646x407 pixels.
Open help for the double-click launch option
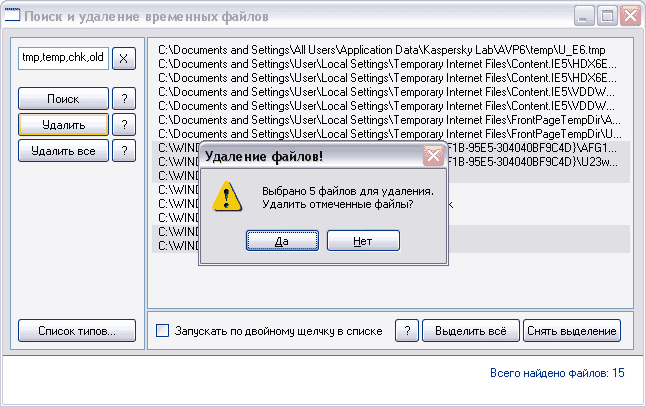coord(407,330)
